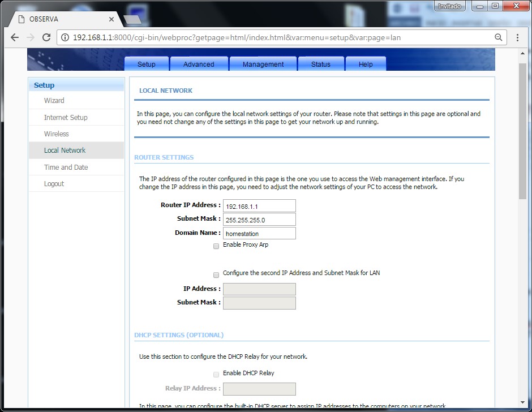This screenshot has height=412, width=532.
Task: Click the browser back arrow
Action: 15,37
